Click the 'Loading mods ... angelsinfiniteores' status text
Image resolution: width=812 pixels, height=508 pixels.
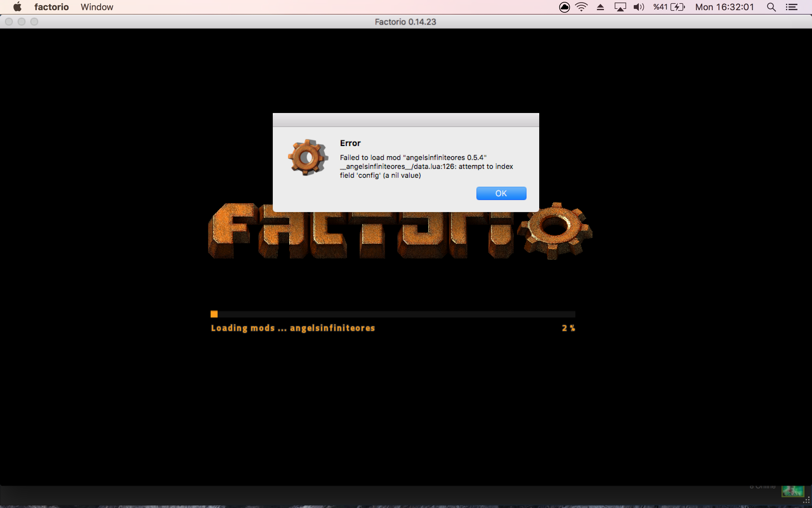click(x=293, y=328)
